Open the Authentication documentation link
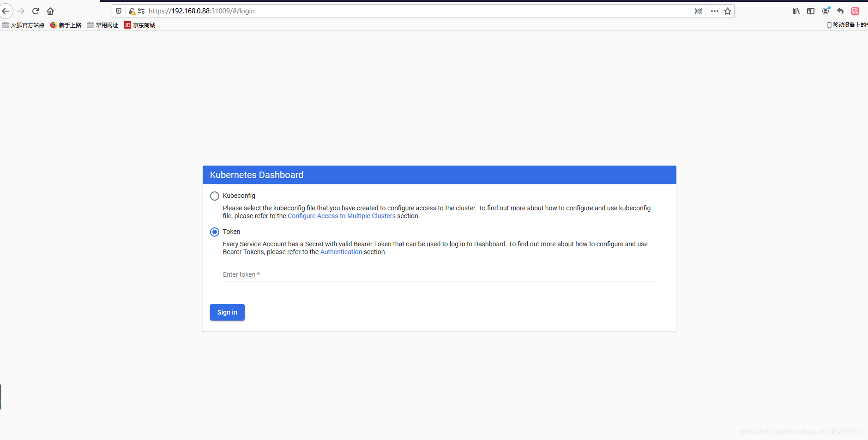 [341, 252]
